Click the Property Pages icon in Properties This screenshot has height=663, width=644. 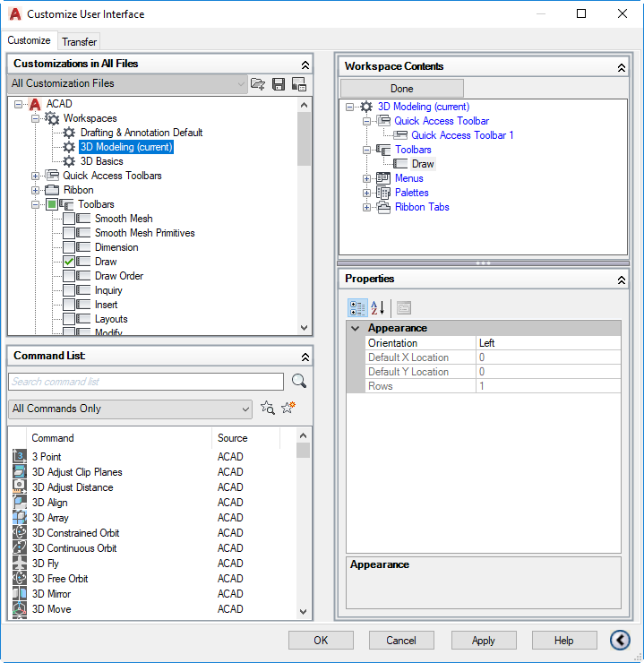click(x=404, y=308)
